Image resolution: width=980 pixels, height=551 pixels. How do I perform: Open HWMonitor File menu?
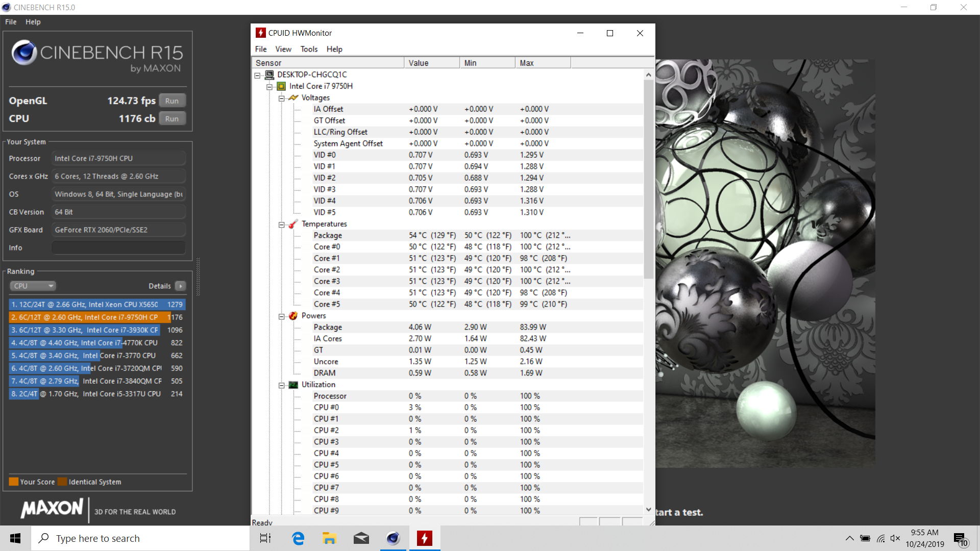pos(261,49)
